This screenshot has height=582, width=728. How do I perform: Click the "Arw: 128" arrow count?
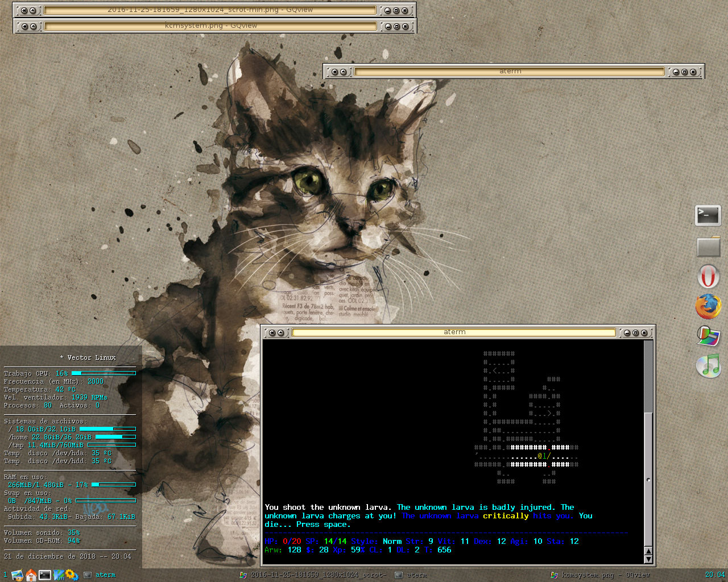point(283,550)
